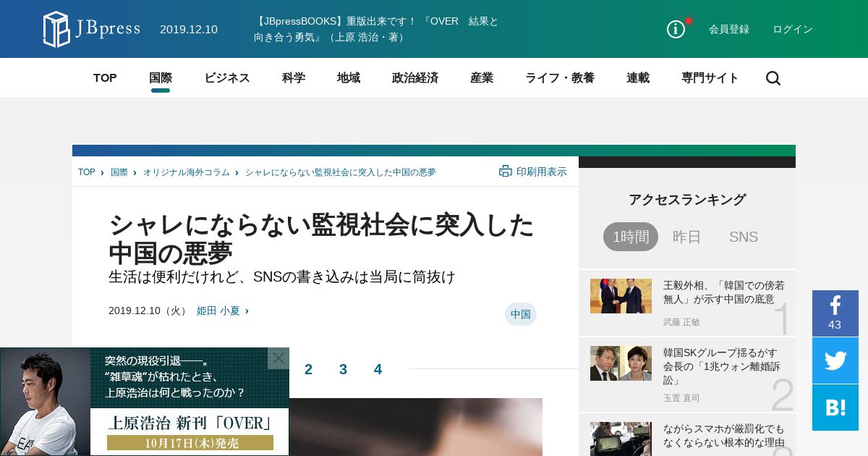868x456 pixels.
Task: Click 印刷用表示 print view link
Action: pyautogui.click(x=542, y=172)
